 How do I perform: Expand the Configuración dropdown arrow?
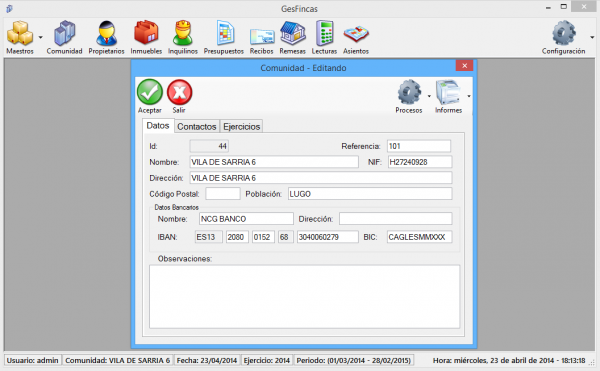pyautogui.click(x=592, y=37)
